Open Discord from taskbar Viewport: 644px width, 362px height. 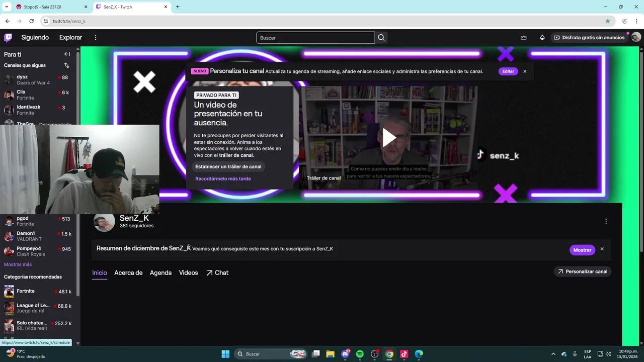point(345,354)
